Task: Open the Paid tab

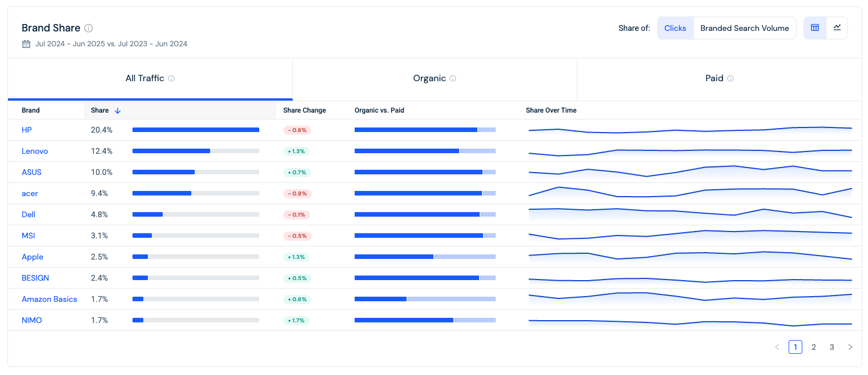Action: 720,78
